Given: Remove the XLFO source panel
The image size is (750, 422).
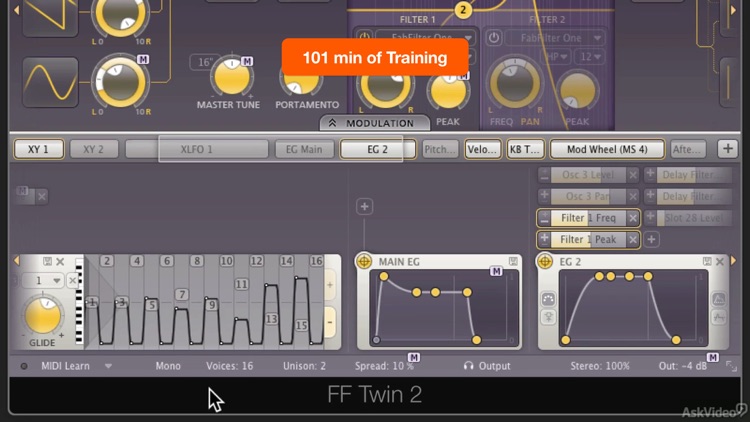Looking at the screenshot, I should coord(60,261).
